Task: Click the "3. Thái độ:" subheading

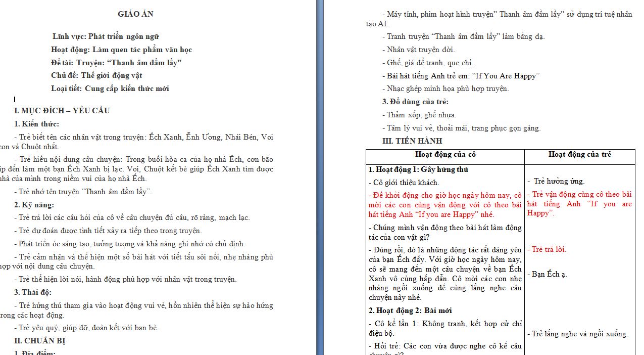Action: click(33, 292)
